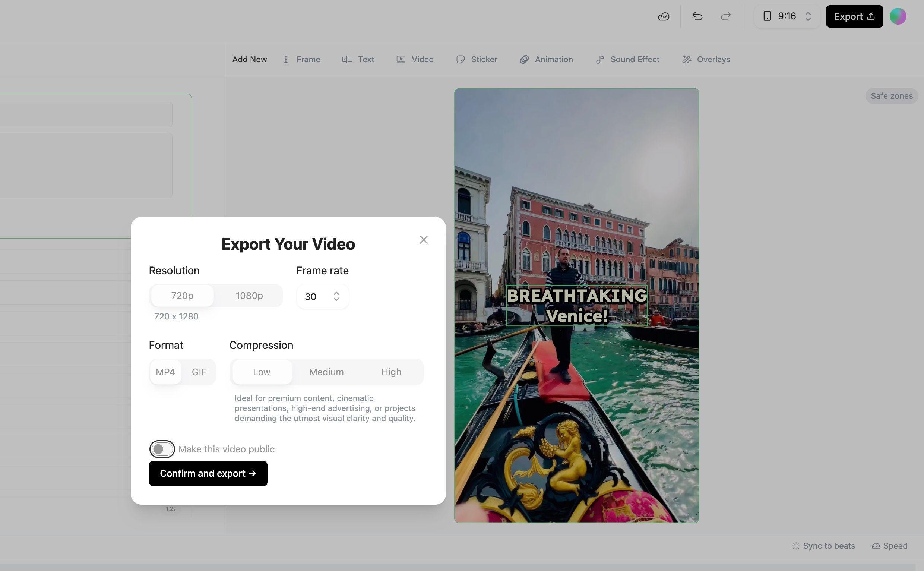Add a new Frame element
This screenshot has width=924, height=571.
click(x=301, y=60)
